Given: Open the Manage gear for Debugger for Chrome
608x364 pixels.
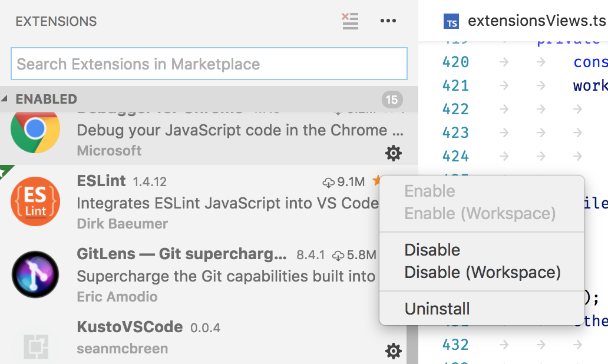Looking at the screenshot, I should 394,153.
